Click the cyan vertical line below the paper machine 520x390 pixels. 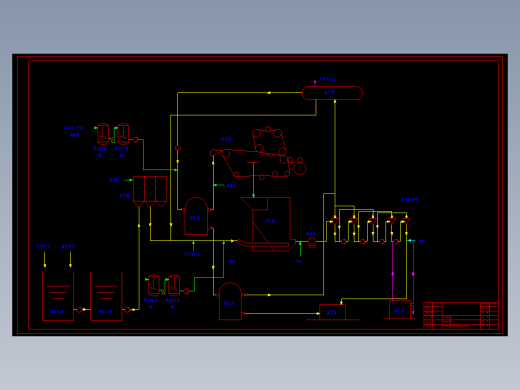(x=254, y=180)
